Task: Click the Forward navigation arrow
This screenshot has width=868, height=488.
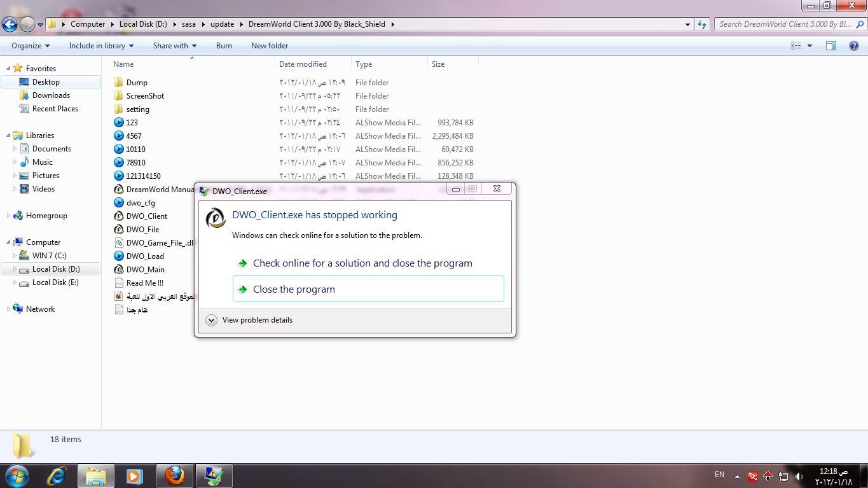Action: pyautogui.click(x=27, y=24)
